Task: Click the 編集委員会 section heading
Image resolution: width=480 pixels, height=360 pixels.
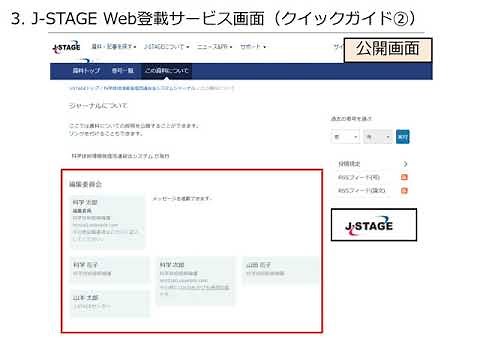Action: 85,184
